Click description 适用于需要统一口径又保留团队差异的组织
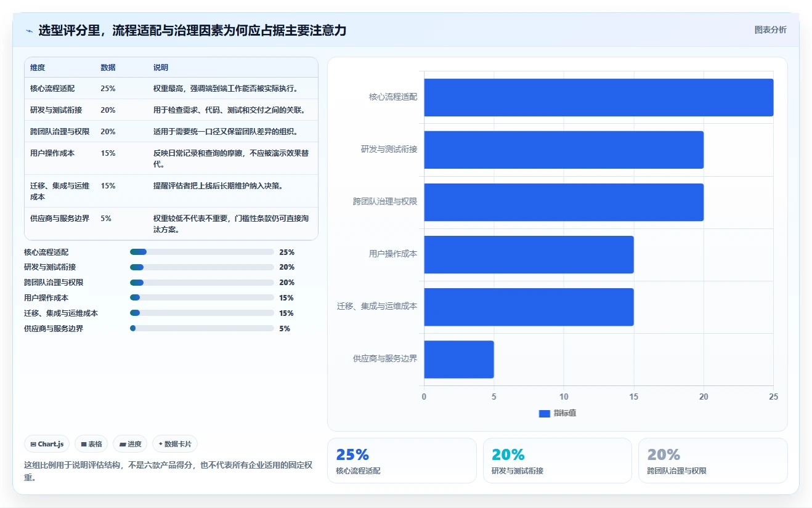 pos(226,131)
